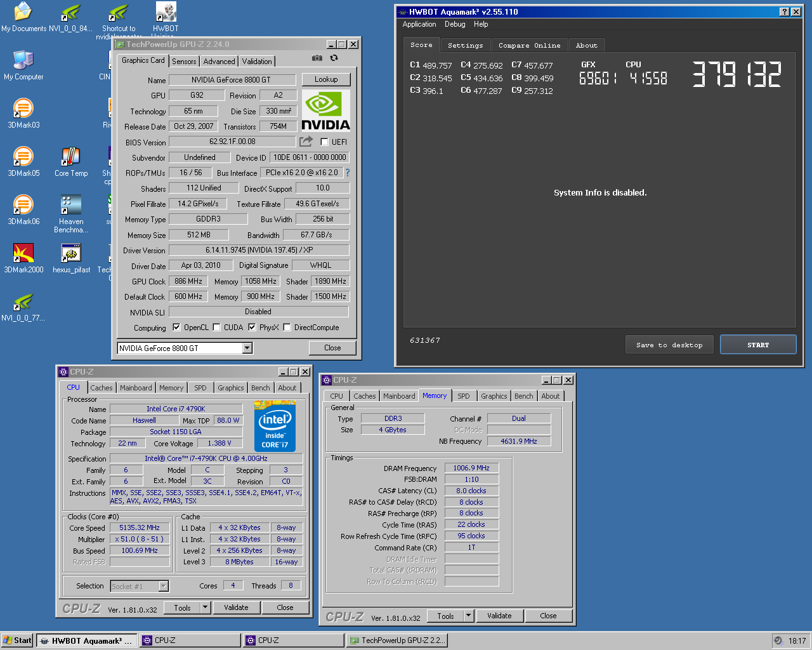Open the Socket #1 selection dropdown
The width and height of the screenshot is (812, 650).
coord(163,587)
